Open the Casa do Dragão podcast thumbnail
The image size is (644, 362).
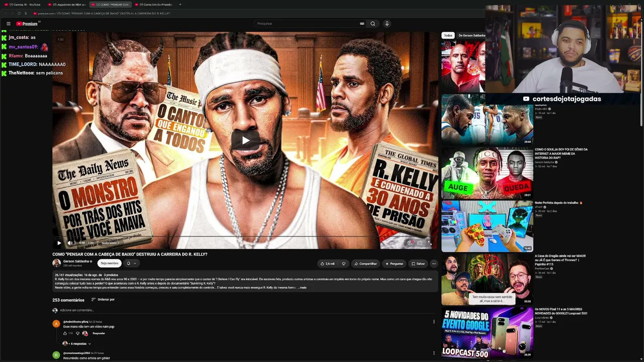pos(487,279)
